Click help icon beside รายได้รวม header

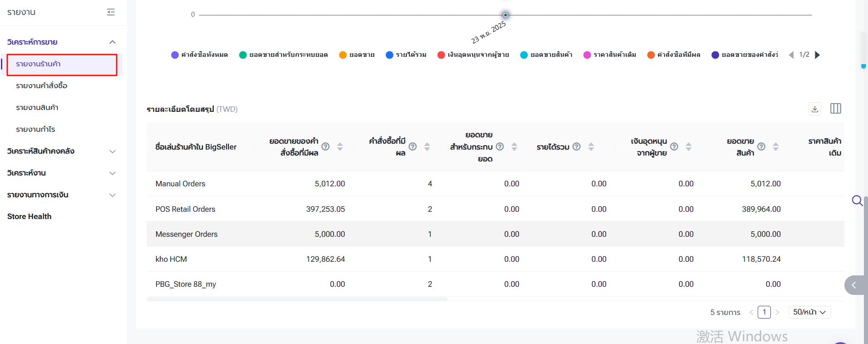coord(577,147)
